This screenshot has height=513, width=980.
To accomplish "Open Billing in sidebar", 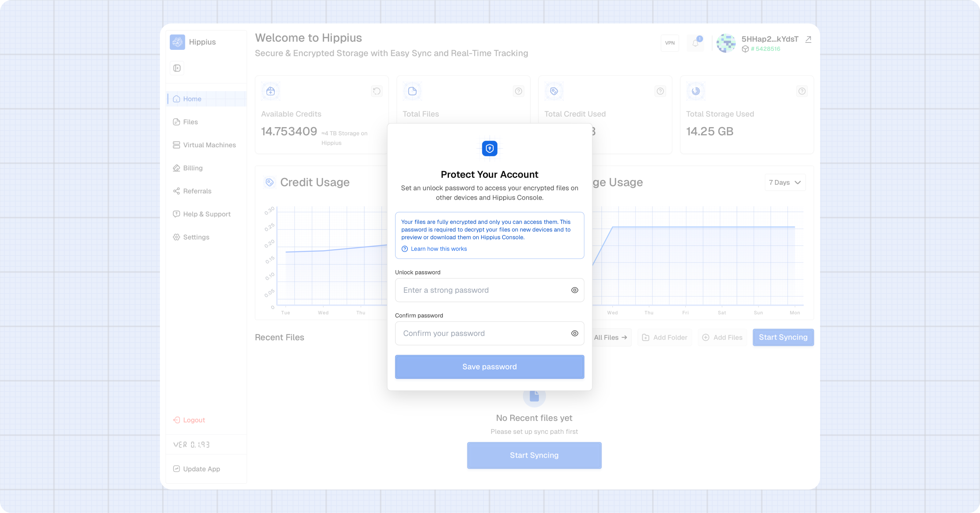I will (x=206, y=168).
